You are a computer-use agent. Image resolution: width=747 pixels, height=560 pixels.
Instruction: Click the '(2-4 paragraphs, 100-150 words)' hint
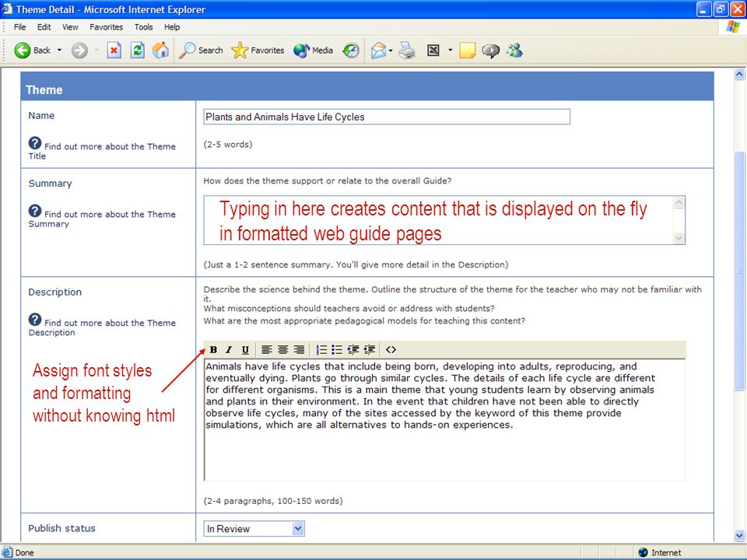click(273, 501)
